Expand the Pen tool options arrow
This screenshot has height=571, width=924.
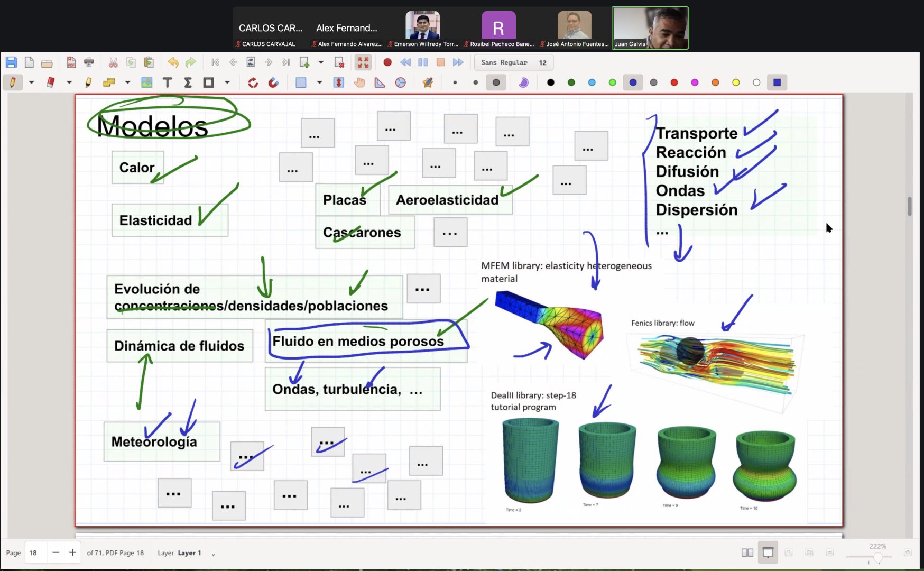32,82
